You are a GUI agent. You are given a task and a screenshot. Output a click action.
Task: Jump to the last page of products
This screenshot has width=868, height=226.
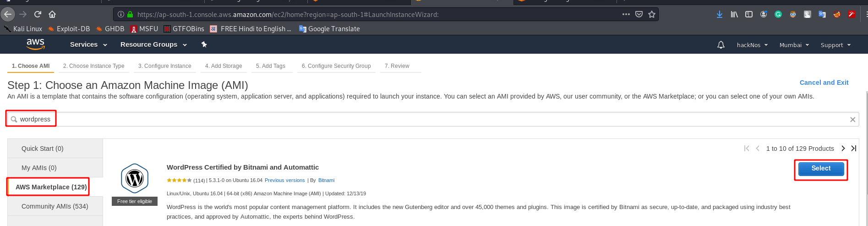click(854, 148)
